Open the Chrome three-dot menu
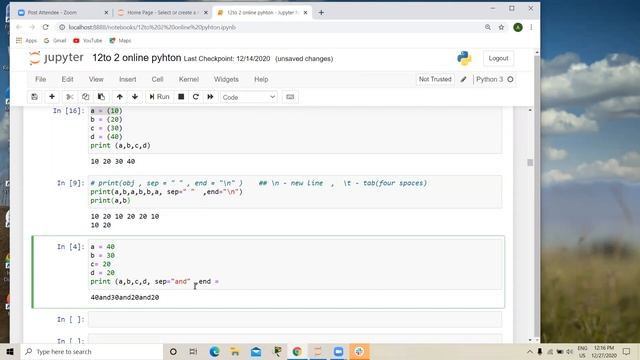The image size is (640, 360). 531,27
